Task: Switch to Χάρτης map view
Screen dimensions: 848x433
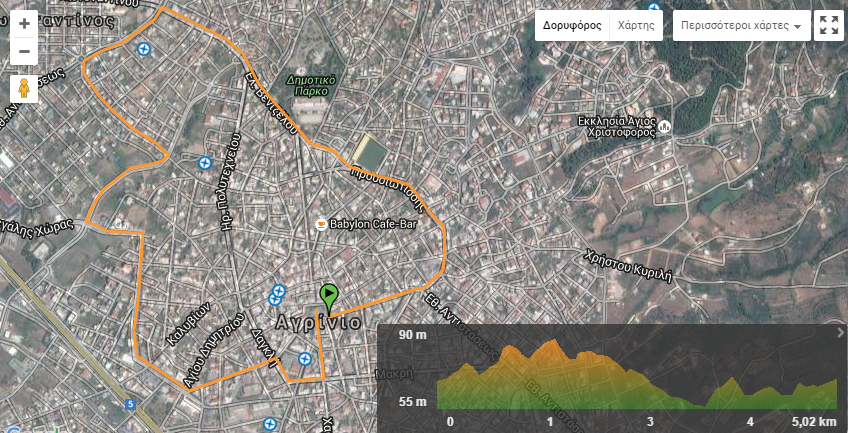Action: (636, 25)
